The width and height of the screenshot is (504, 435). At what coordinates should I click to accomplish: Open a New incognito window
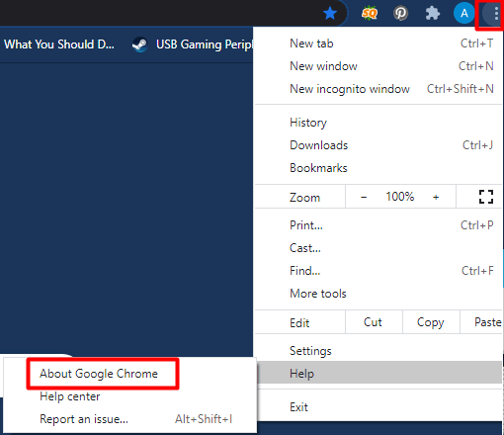[x=378, y=89]
